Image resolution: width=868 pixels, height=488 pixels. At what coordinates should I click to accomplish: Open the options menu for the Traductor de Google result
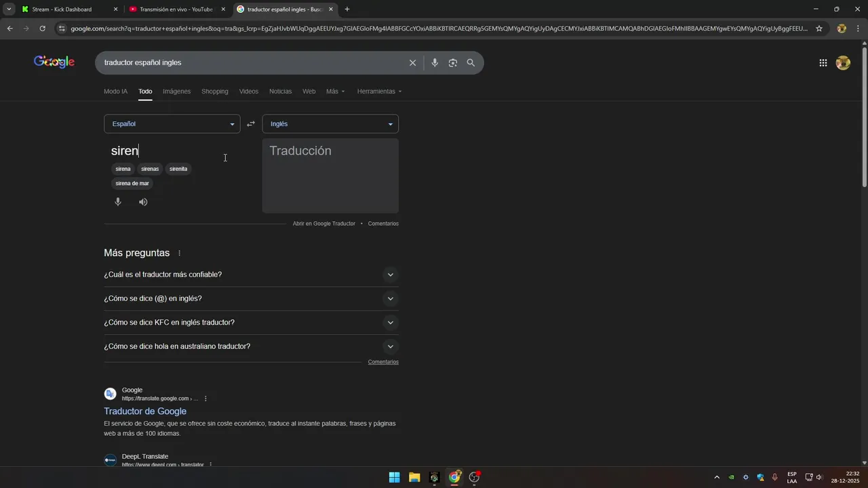pos(205,399)
